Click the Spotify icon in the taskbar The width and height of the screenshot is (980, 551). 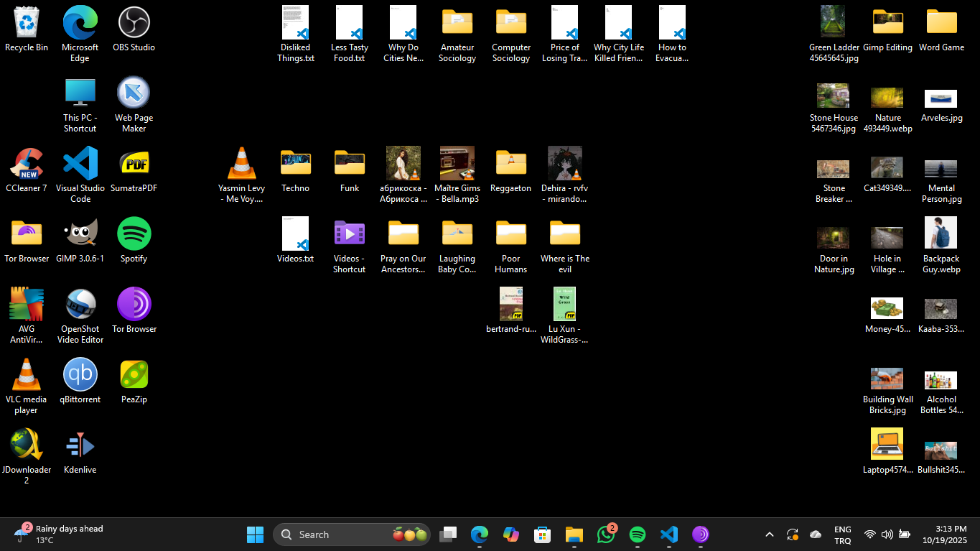point(638,534)
